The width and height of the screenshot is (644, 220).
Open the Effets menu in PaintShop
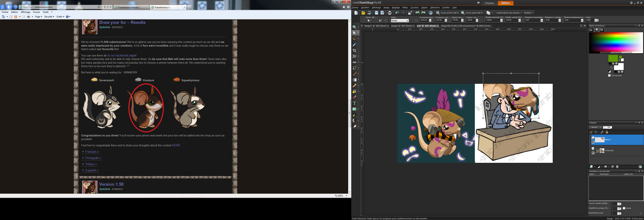(x=405, y=8)
